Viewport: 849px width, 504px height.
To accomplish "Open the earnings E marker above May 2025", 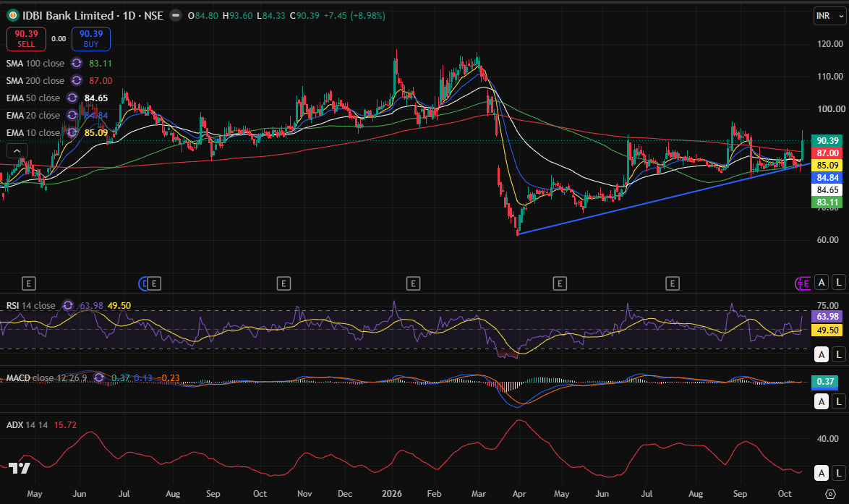I will coord(28,283).
